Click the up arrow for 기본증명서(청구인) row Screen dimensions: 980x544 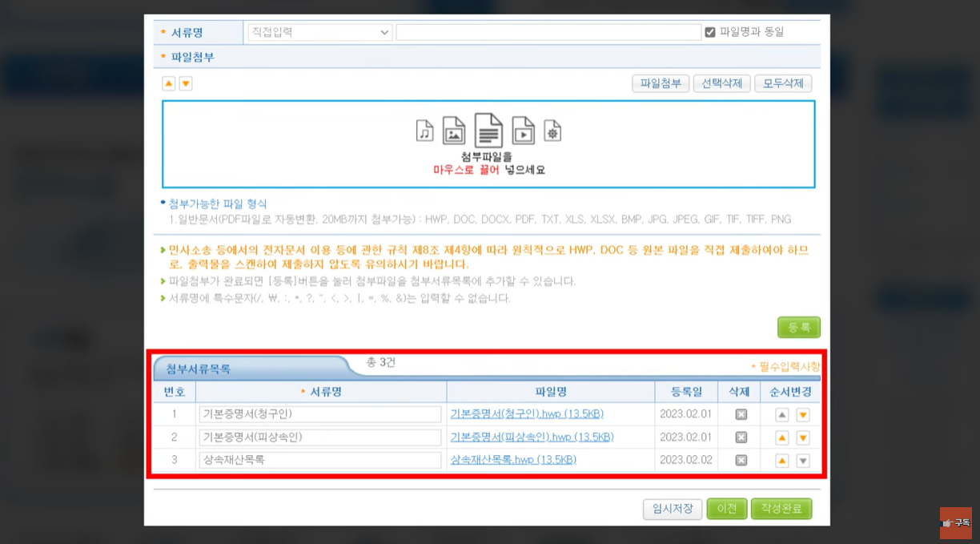[782, 415]
